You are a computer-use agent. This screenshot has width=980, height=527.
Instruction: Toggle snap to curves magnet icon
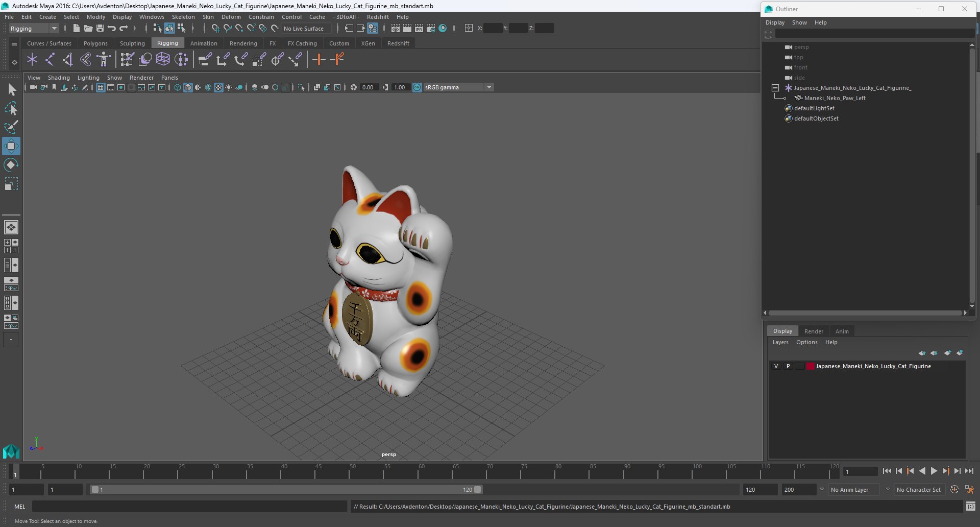pos(228,29)
